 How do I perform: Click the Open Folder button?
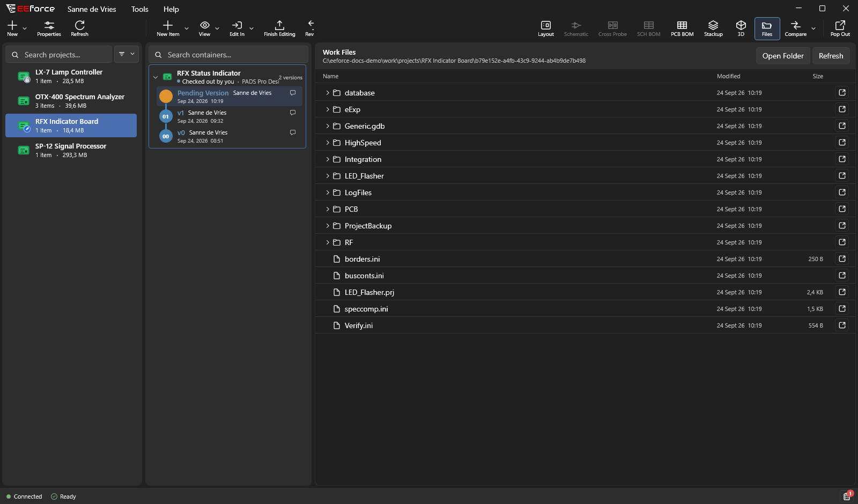(783, 56)
